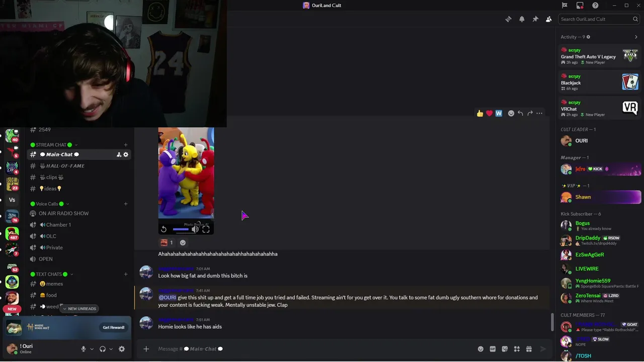644x362 pixels.
Task: Show pinned messages
Action: tap(535, 19)
